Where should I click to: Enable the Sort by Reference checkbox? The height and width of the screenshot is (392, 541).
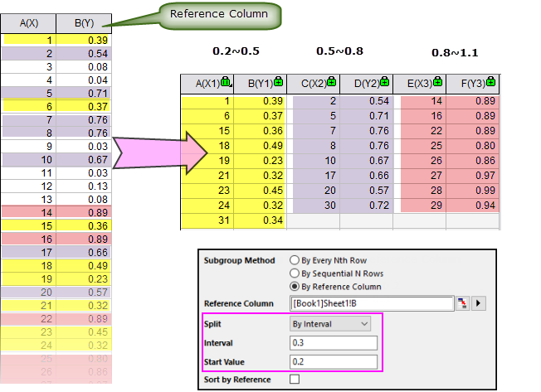[x=295, y=380]
